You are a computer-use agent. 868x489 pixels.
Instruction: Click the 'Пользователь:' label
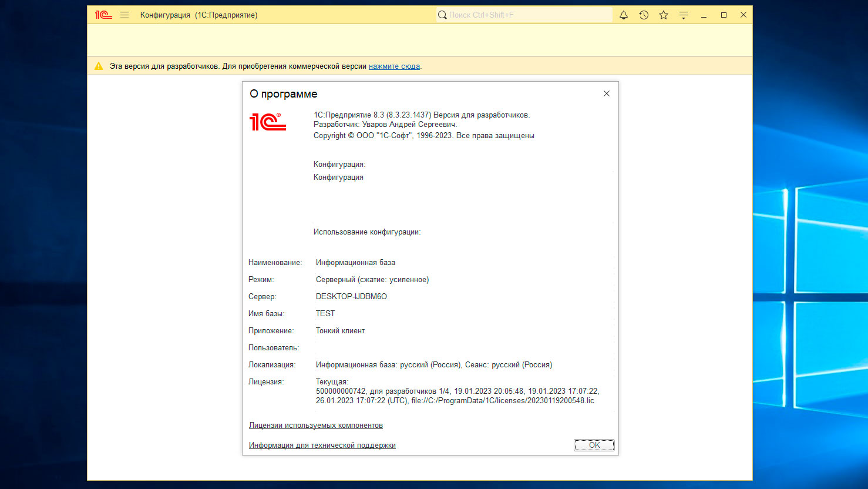pyautogui.click(x=274, y=347)
